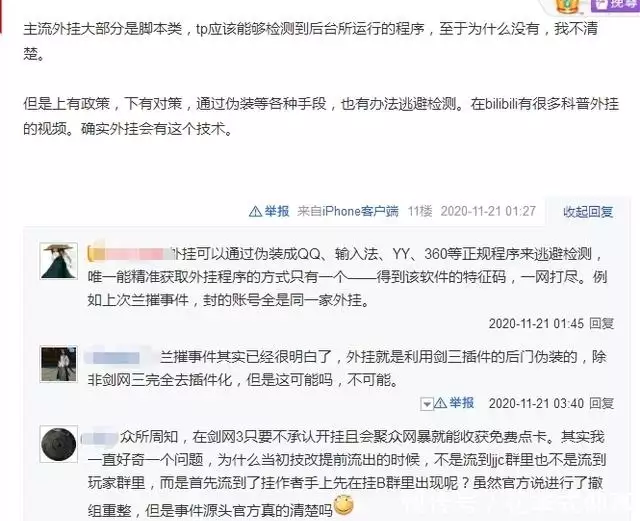Viewport: 640px width, 521px height.
Task: Open the dark round avatar of third commenter
Action: (59, 444)
